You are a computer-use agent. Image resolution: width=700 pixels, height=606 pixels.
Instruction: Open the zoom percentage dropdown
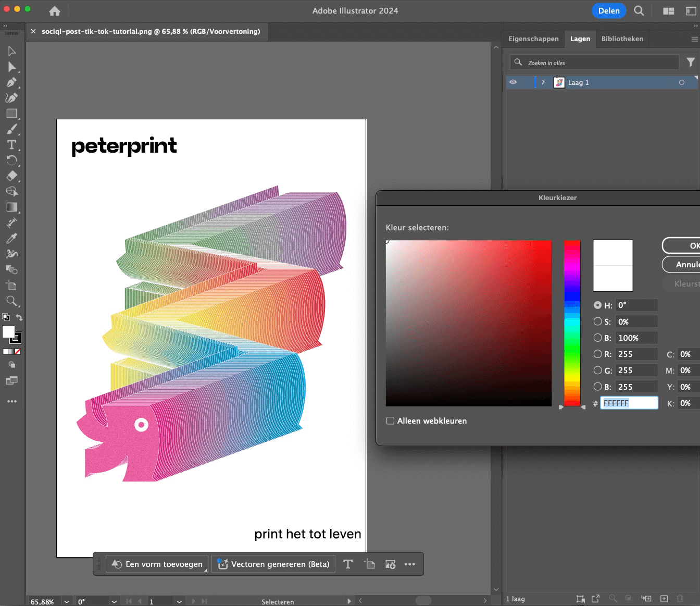tap(66, 601)
